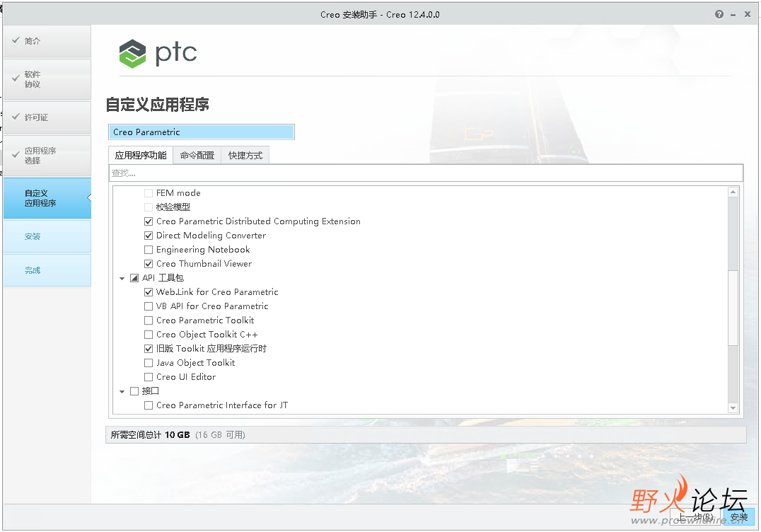Go to the 软件协议 step
Viewport: 761px width, 532px height.
tap(47, 79)
